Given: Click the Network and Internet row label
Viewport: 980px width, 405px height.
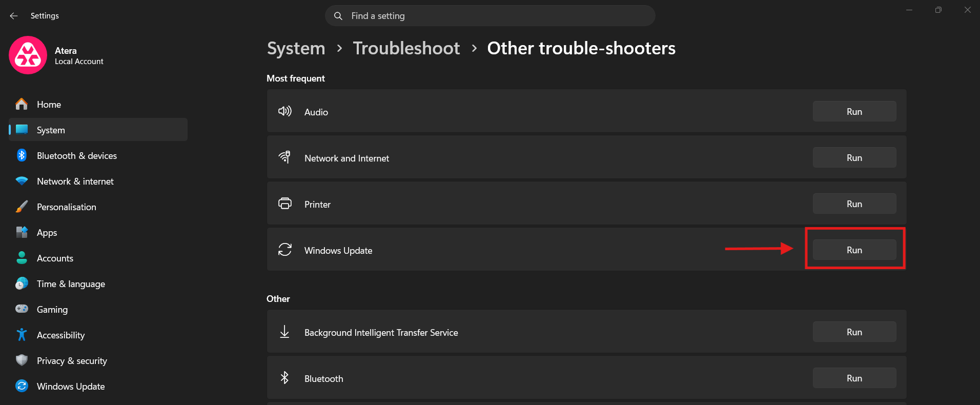Looking at the screenshot, I should pyautogui.click(x=346, y=158).
